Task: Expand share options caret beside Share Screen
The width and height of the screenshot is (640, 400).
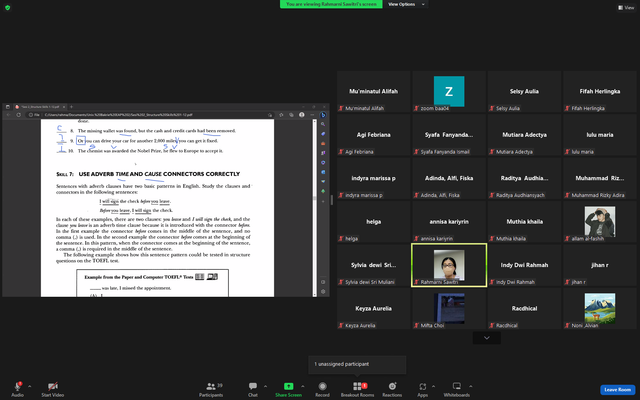Action: (x=302, y=386)
